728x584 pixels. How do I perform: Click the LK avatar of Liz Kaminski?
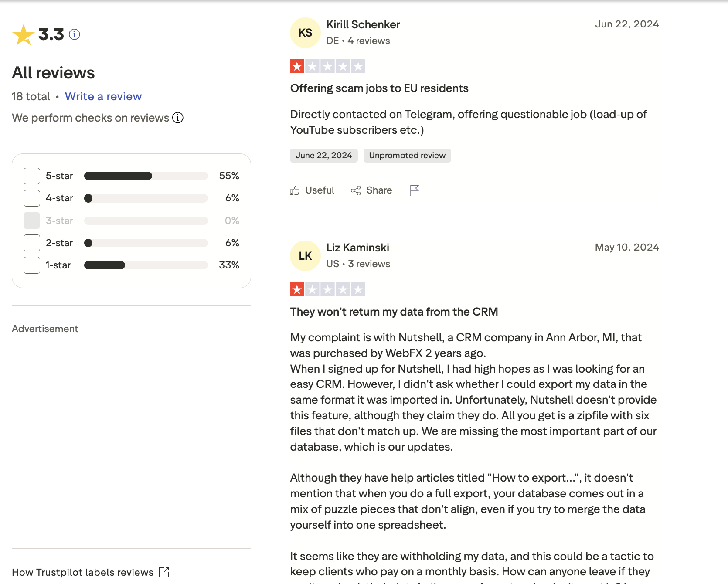coord(305,256)
